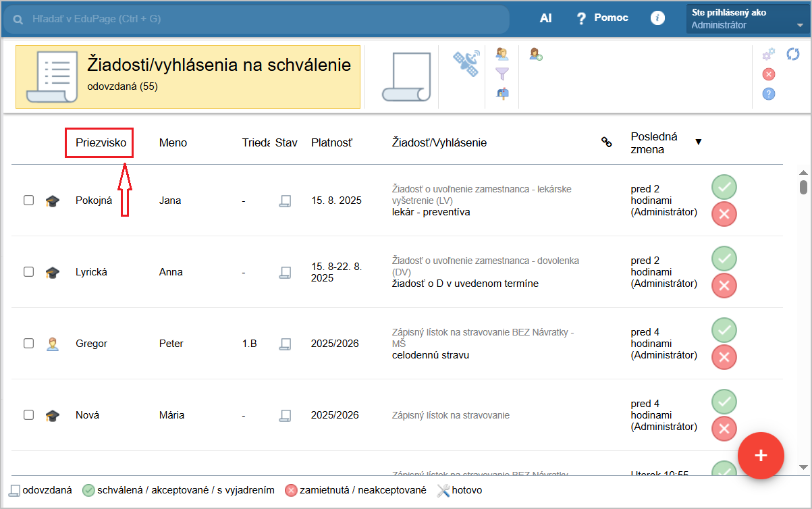Click the add person icon

pyautogui.click(x=536, y=54)
